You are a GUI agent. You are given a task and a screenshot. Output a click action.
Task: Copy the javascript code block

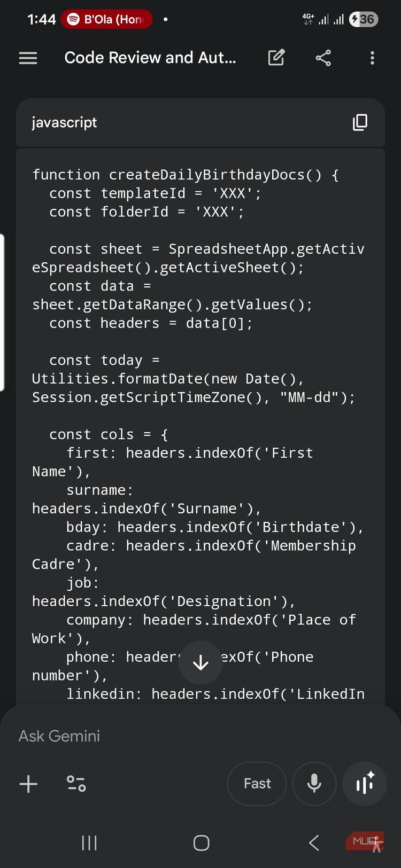tap(360, 122)
